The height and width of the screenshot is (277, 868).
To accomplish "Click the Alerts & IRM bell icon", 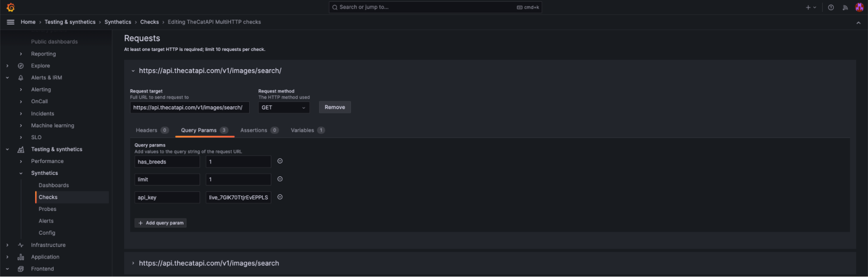I will tap(20, 78).
